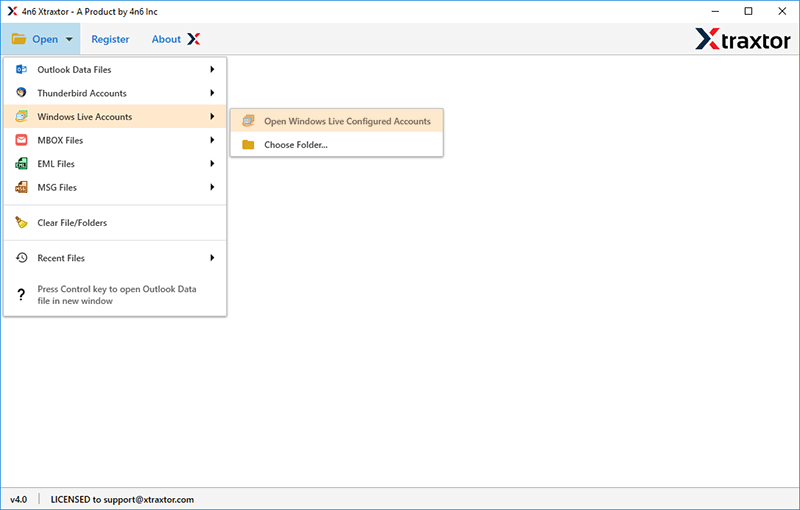The width and height of the screenshot is (800, 510).
Task: Click the Recent Files history icon
Action: coord(21,258)
